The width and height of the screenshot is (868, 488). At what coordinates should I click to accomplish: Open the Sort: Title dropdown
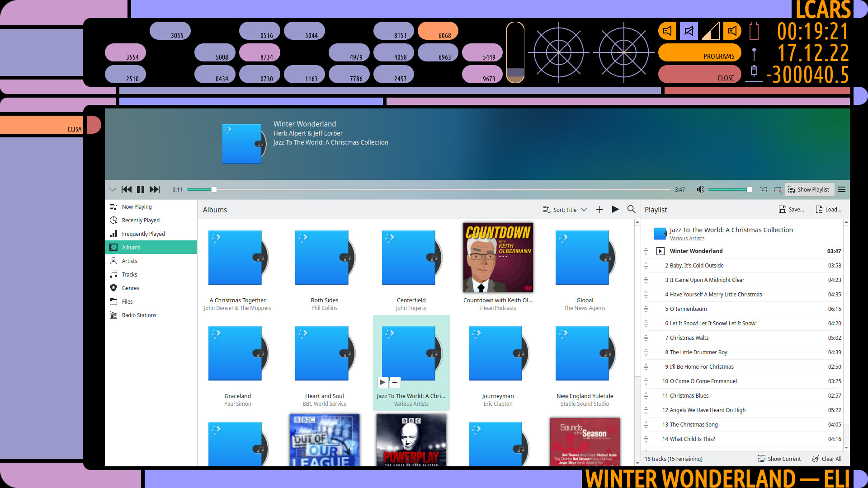pyautogui.click(x=565, y=210)
